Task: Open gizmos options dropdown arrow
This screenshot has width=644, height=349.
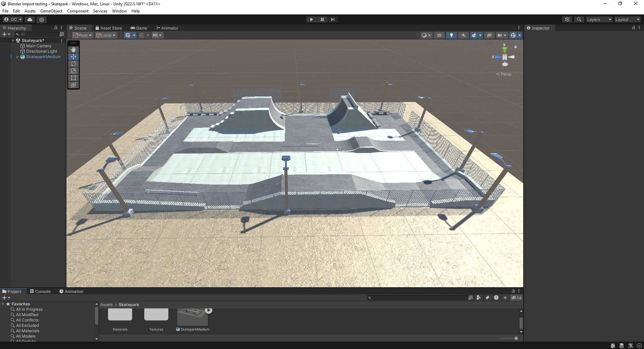Action: pyautogui.click(x=520, y=35)
